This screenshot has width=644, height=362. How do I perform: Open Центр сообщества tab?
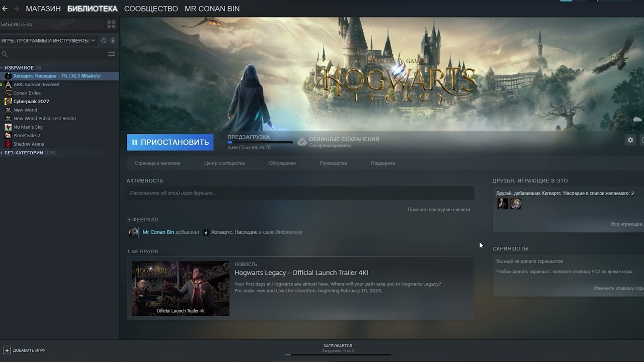coord(224,163)
